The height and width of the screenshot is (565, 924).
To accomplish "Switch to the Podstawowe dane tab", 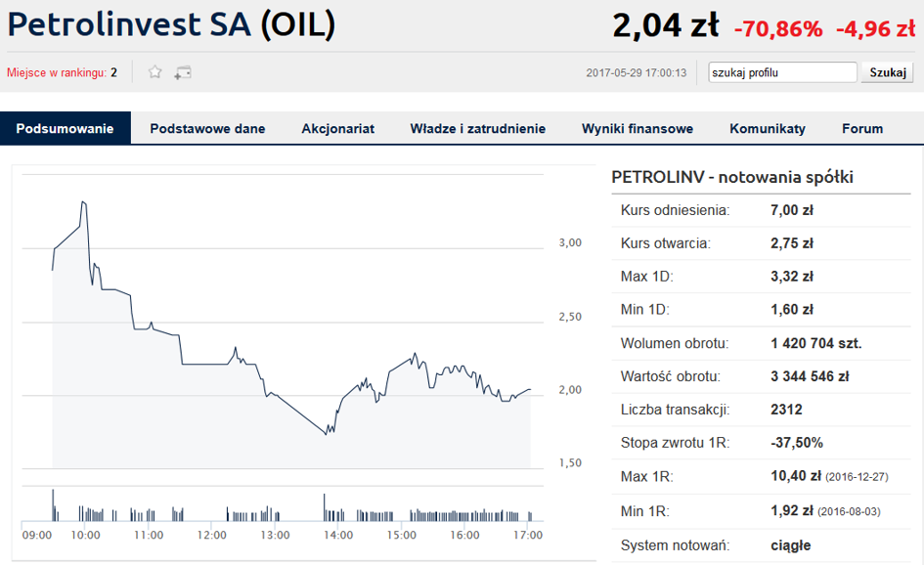I will [x=207, y=128].
